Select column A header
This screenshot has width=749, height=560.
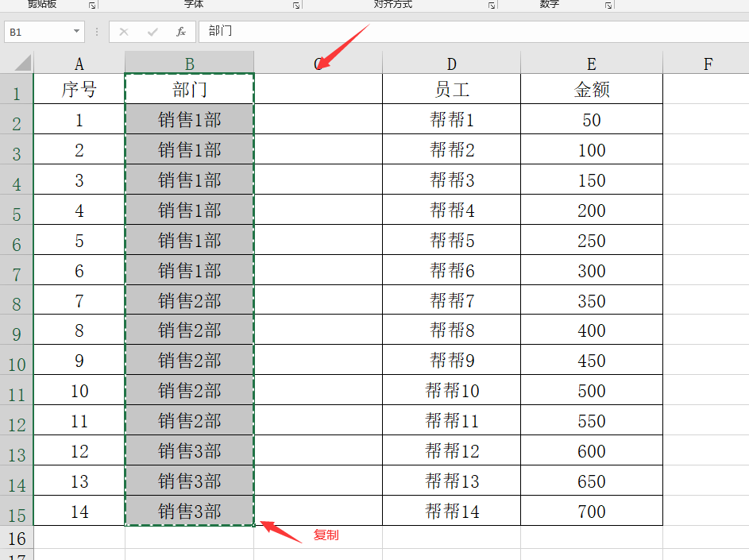(x=79, y=63)
